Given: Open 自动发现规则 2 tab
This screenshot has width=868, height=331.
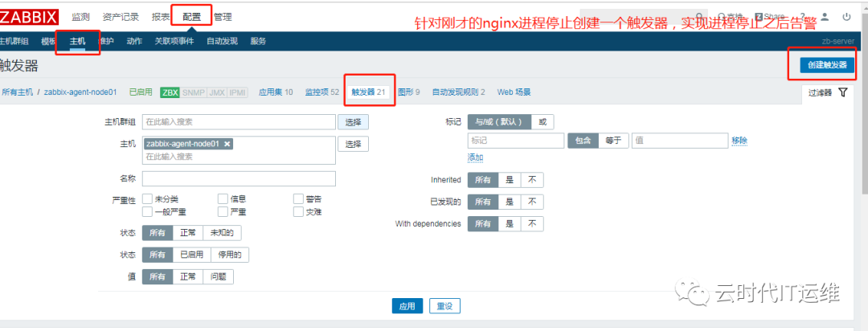Looking at the screenshot, I should pyautogui.click(x=458, y=92).
